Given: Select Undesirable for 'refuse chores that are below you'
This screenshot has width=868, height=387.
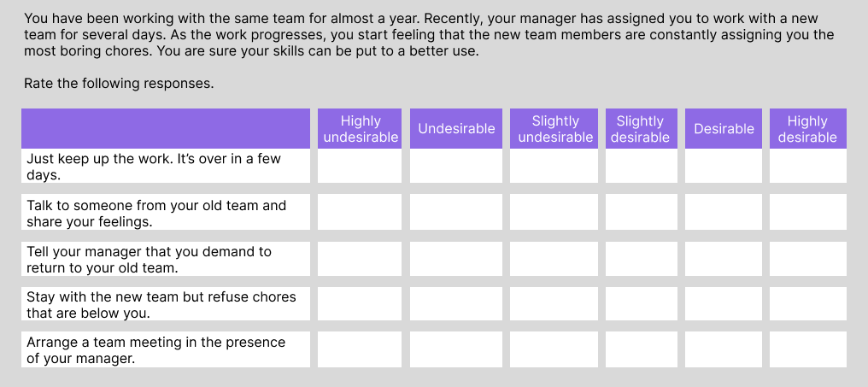Looking at the screenshot, I should click(456, 303).
